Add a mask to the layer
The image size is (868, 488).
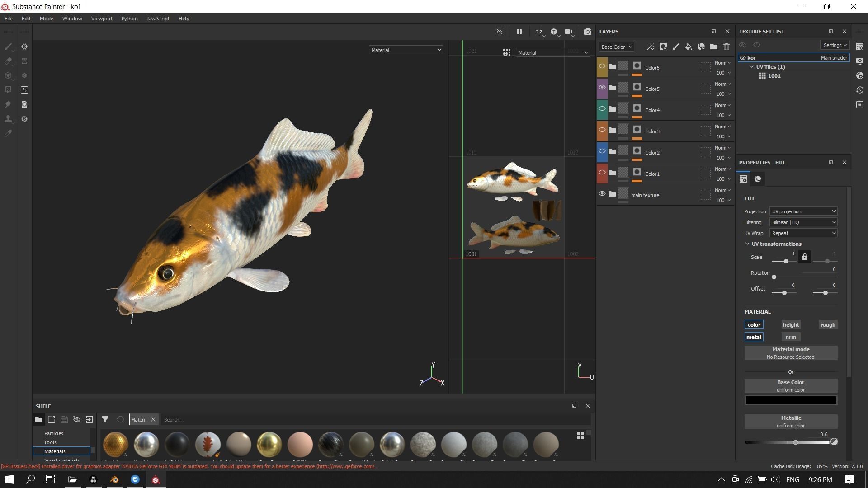[x=663, y=47]
